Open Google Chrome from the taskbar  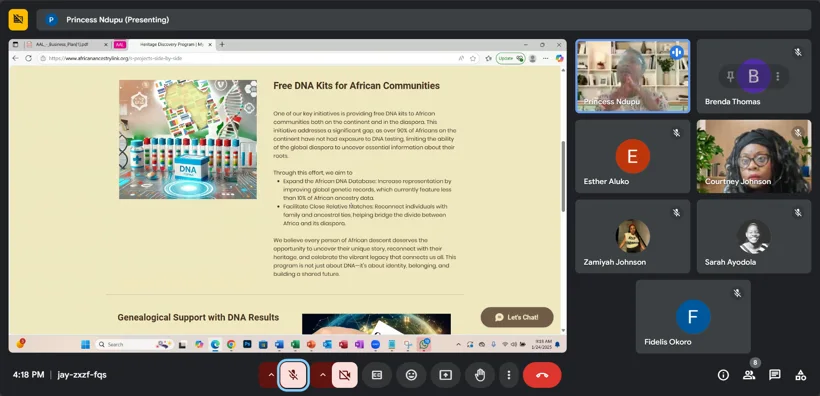tap(231, 344)
